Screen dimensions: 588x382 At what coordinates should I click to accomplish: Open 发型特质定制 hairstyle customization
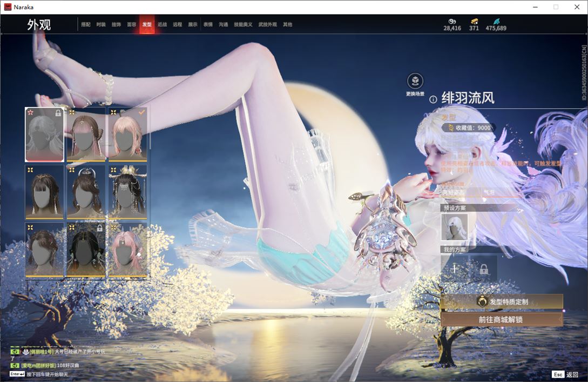(502, 301)
